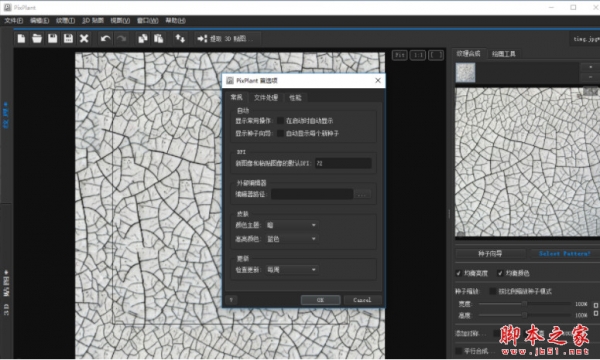
Task: Click the bracket view button beside 1:1
Action: click(436, 55)
